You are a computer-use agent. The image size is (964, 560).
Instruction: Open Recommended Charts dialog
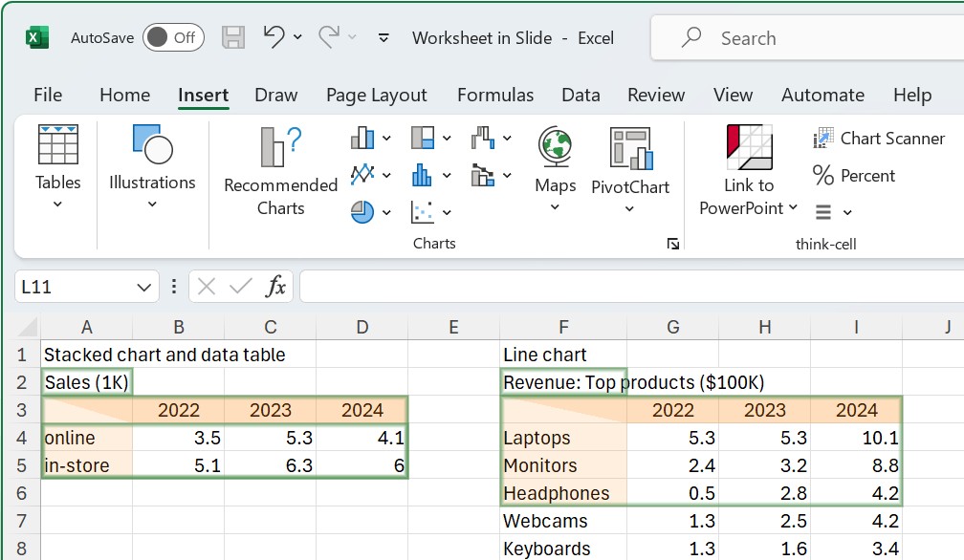(280, 172)
